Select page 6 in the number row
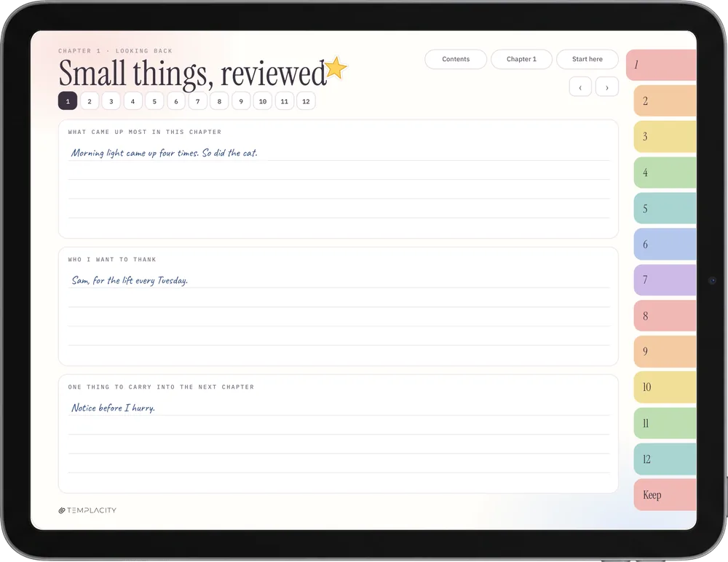728x562 pixels. pyautogui.click(x=176, y=101)
